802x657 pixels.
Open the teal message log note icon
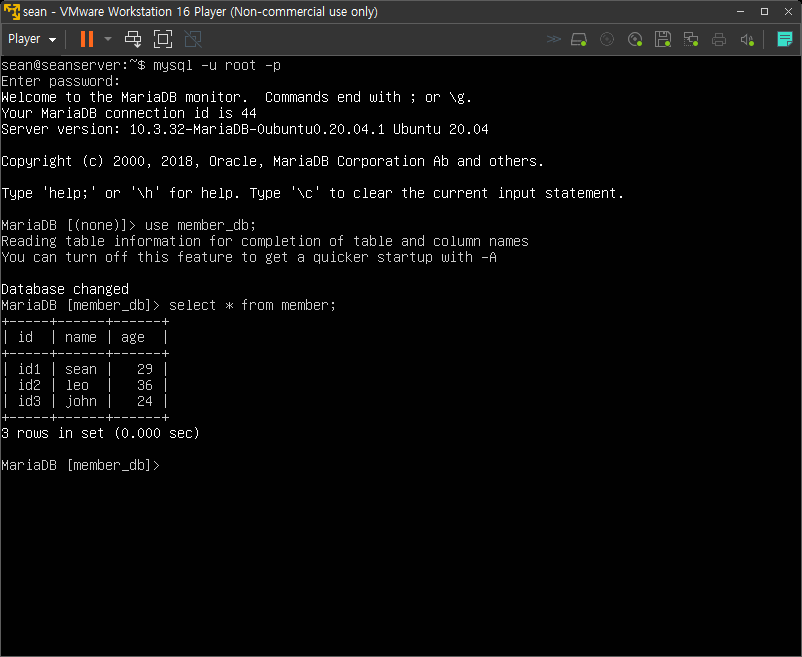(785, 39)
